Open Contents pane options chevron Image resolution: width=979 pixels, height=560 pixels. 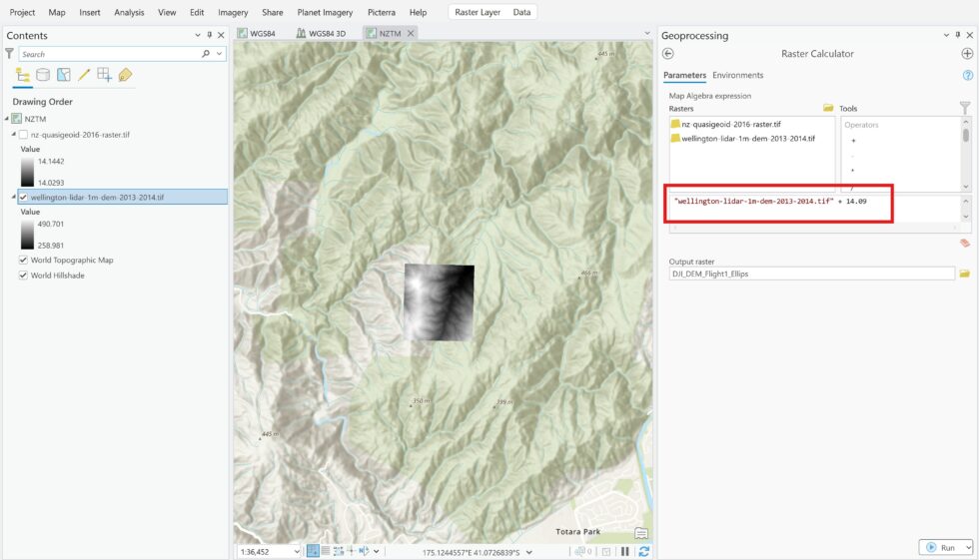[198, 36]
